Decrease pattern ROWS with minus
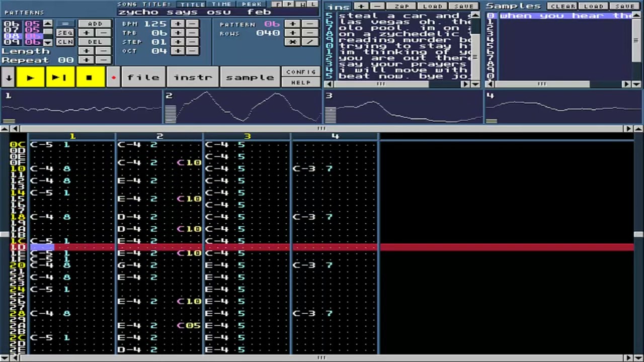 click(x=310, y=33)
